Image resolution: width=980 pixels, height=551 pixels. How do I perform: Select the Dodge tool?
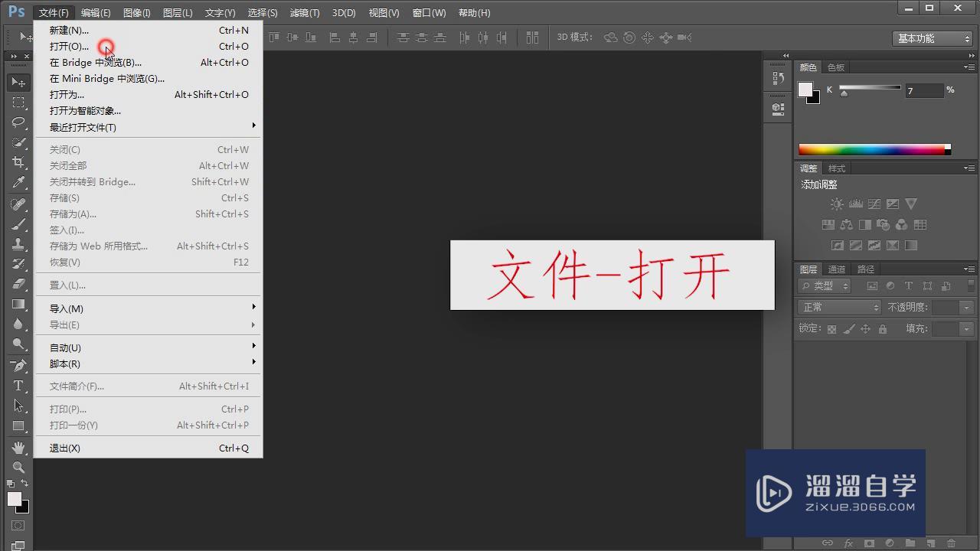click(18, 344)
